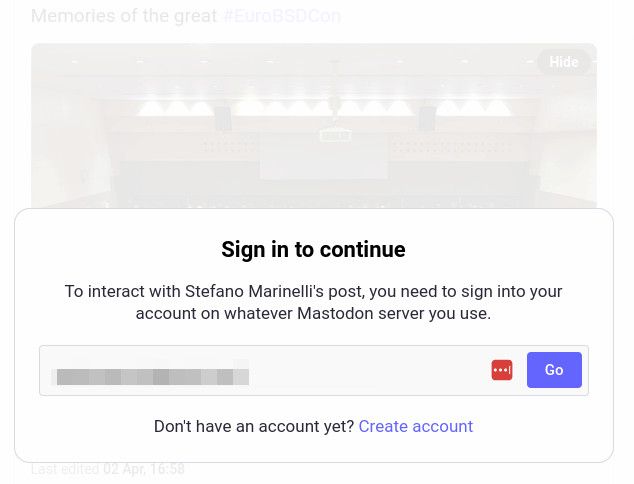Click the blurred text in the input
Viewport: 634px width, 484px height.
tap(152, 377)
